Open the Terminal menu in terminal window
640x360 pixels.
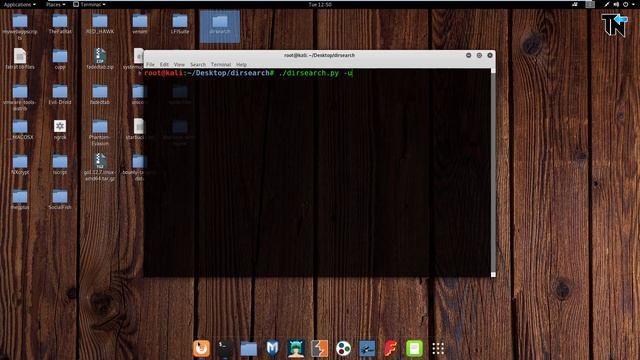[221, 64]
